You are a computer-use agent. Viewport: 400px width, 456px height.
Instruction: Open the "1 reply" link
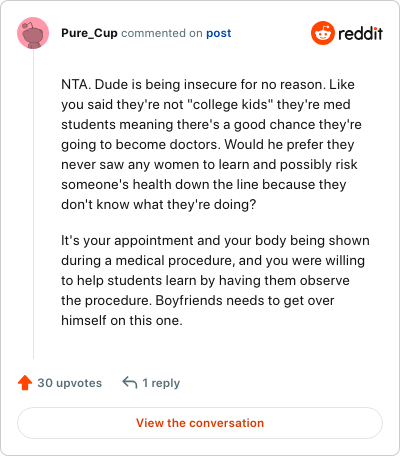pyautogui.click(x=161, y=383)
